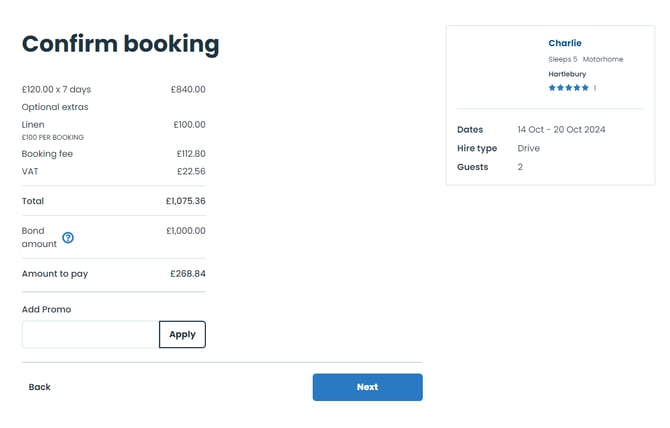The width and height of the screenshot is (670, 428).
Task: Click the Bond amount value £1,000.00
Action: pos(185,231)
